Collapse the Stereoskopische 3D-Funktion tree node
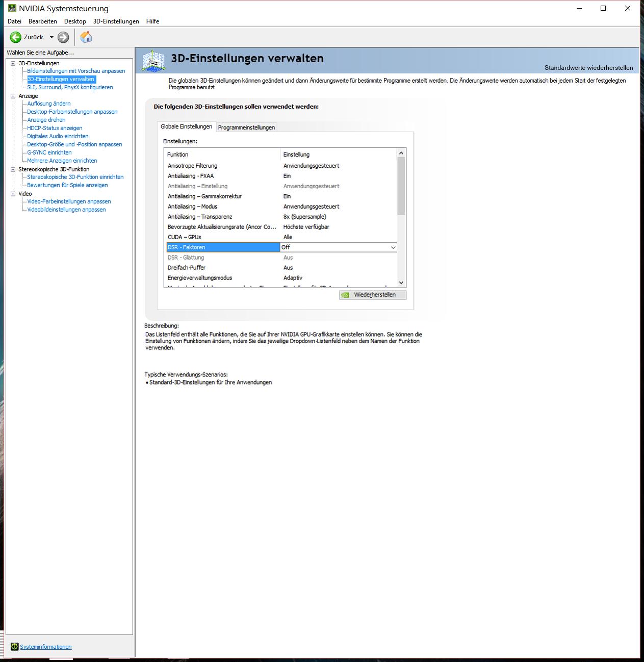644x662 pixels. coord(13,169)
